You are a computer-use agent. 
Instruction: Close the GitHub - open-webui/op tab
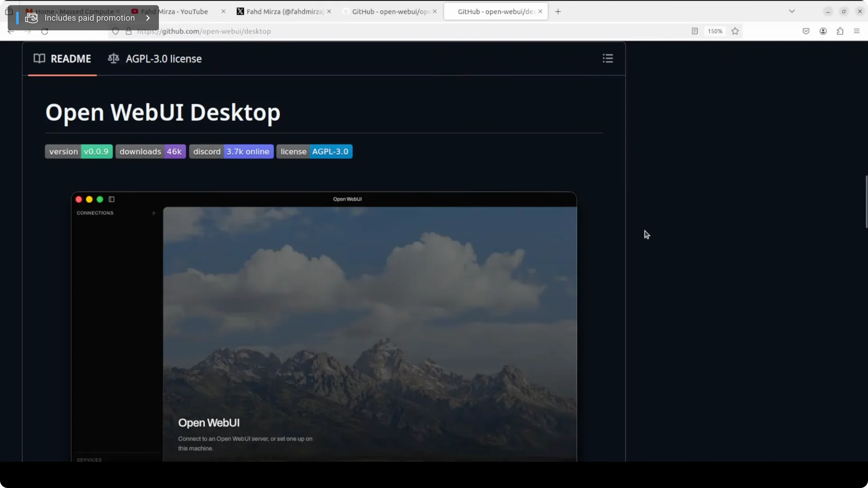click(x=435, y=11)
